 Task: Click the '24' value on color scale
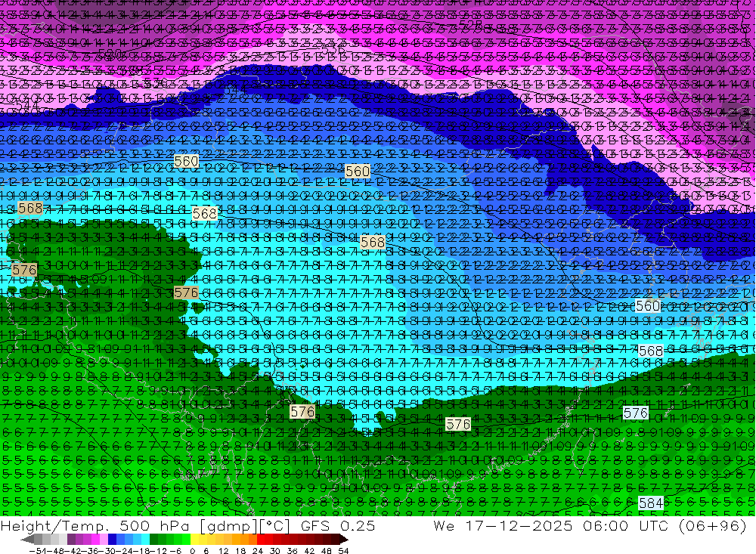258,551
